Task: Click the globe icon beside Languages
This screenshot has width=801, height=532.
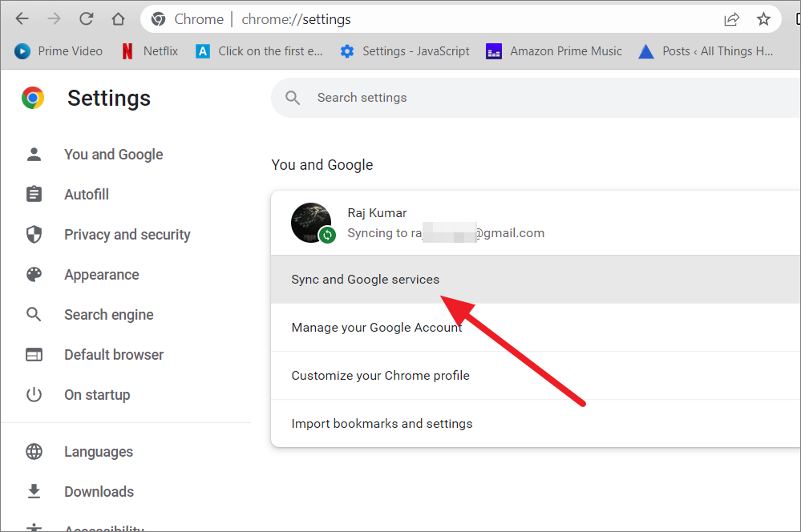Action: [x=34, y=451]
